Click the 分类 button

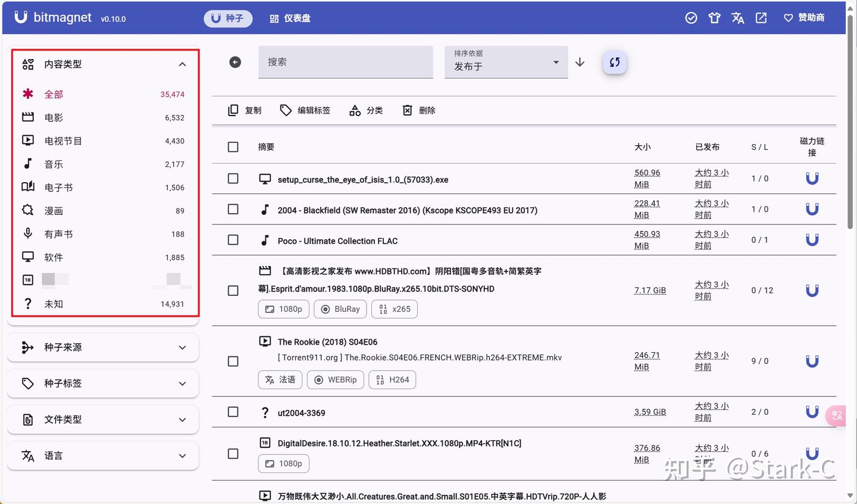366,110
